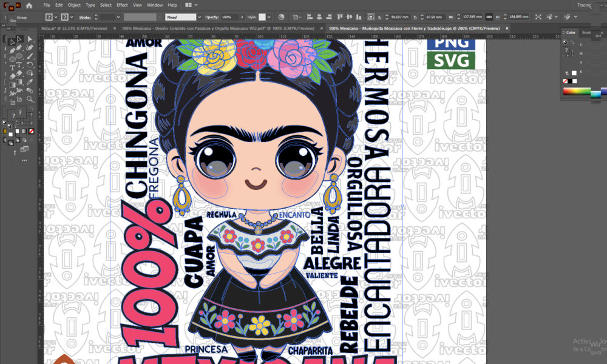Open the Arrange Documents dropdown
Image resolution: width=607 pixels, height=364 pixels.
tap(191, 5)
